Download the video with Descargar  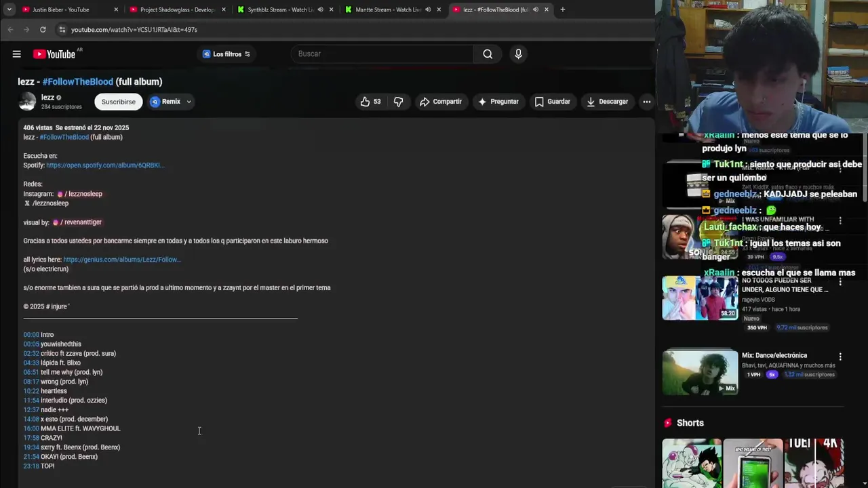click(x=608, y=102)
